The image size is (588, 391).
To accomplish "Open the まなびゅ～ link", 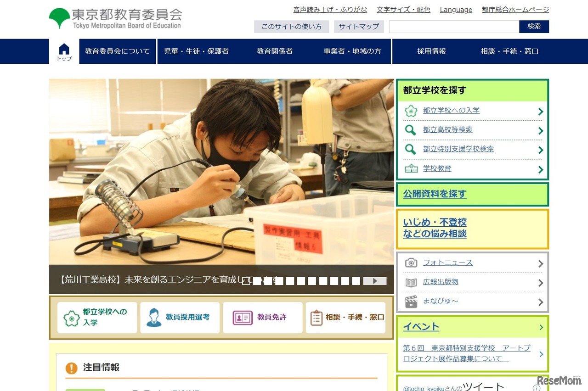I will click(441, 301).
